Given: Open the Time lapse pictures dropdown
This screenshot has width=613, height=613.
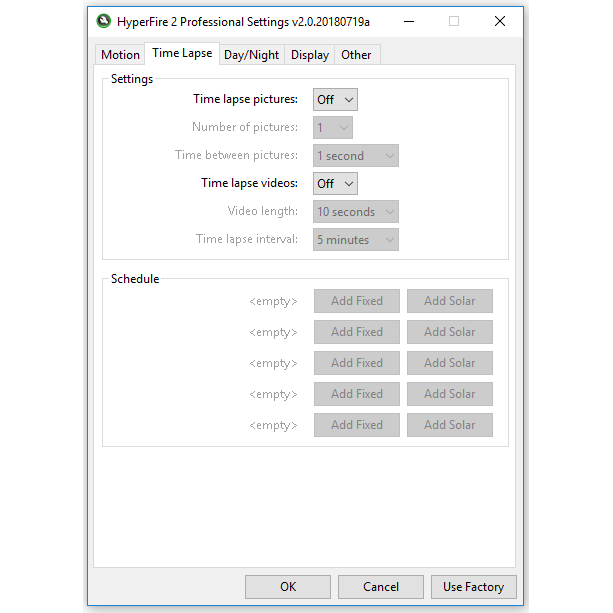Looking at the screenshot, I should click(x=335, y=100).
